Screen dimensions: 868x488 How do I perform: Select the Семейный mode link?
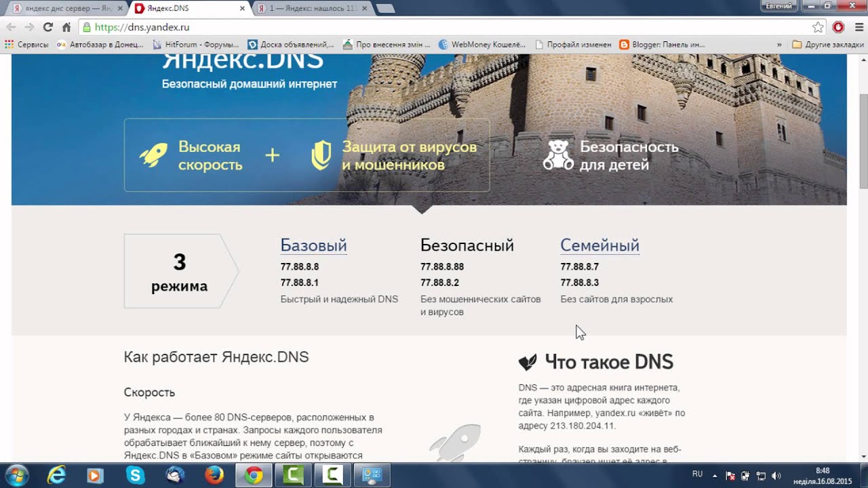pos(599,245)
